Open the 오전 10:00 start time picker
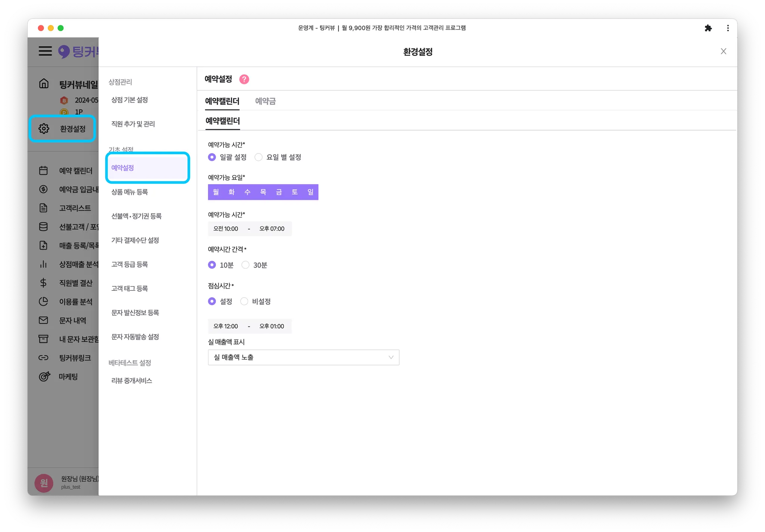765x532 pixels. point(226,229)
